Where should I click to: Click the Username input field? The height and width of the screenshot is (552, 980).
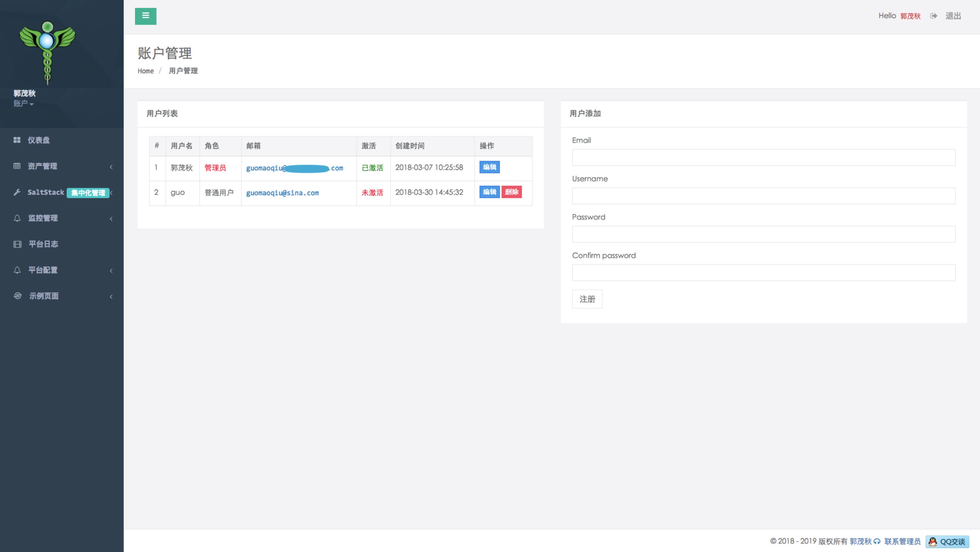[x=763, y=196]
